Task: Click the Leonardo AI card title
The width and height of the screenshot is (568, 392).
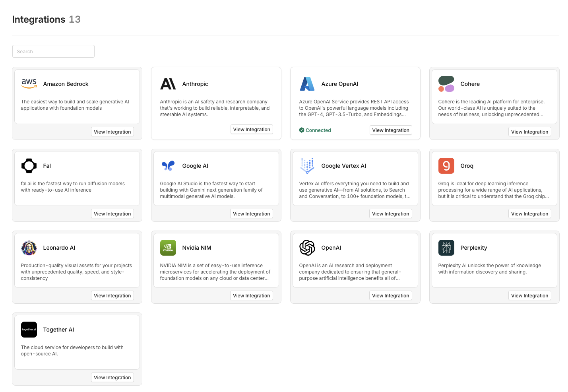Action: coord(59,248)
